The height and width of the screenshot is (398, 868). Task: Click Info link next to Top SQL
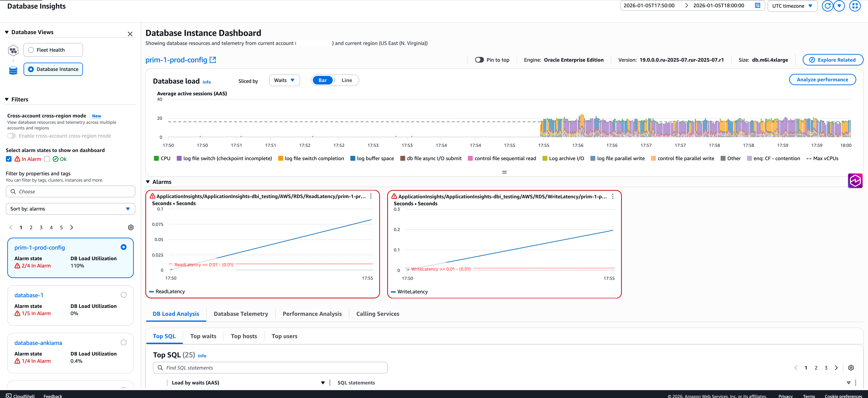[202, 356]
